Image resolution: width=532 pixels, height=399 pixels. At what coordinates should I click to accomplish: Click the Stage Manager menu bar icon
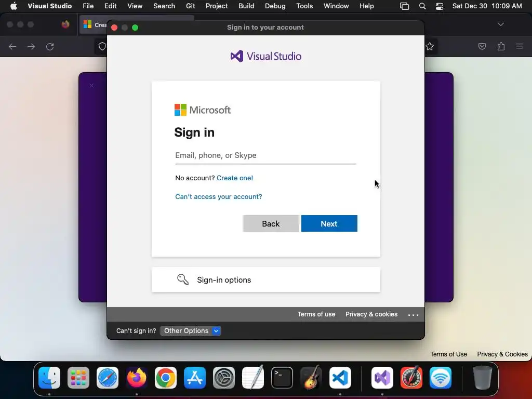(x=404, y=6)
